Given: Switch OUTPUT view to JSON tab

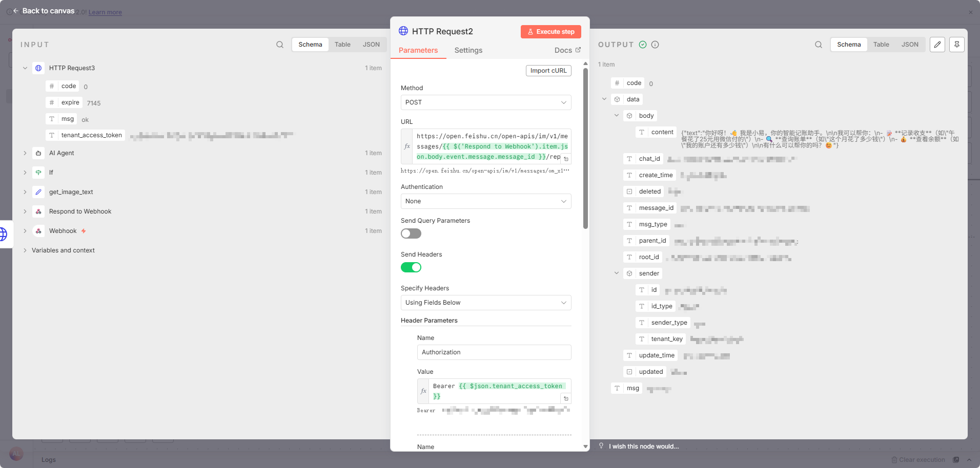Looking at the screenshot, I should [x=910, y=45].
